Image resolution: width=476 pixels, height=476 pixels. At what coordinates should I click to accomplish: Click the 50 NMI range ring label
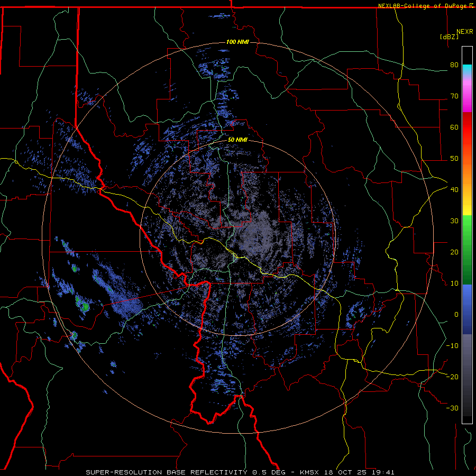tap(237, 140)
